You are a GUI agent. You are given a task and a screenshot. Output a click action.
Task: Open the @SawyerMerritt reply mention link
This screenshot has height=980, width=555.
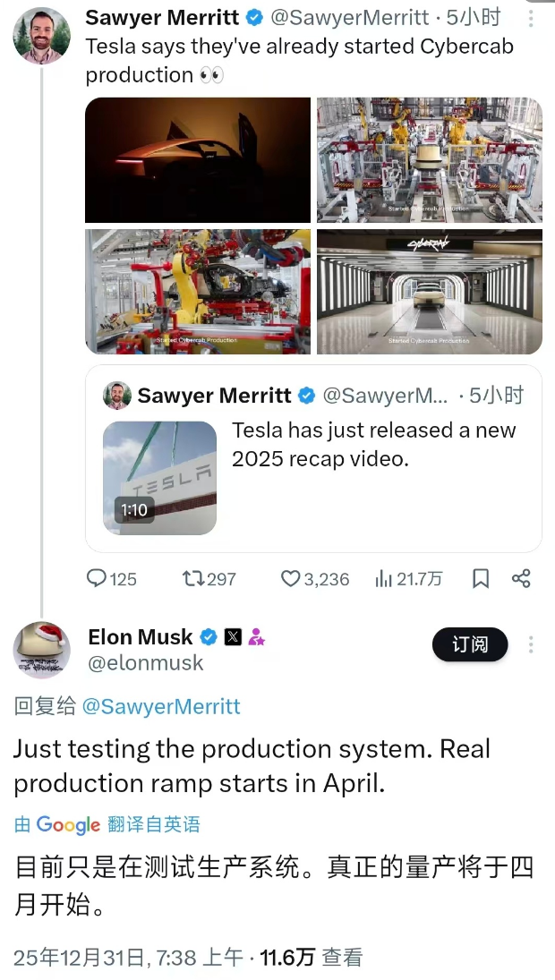pyautogui.click(x=161, y=706)
